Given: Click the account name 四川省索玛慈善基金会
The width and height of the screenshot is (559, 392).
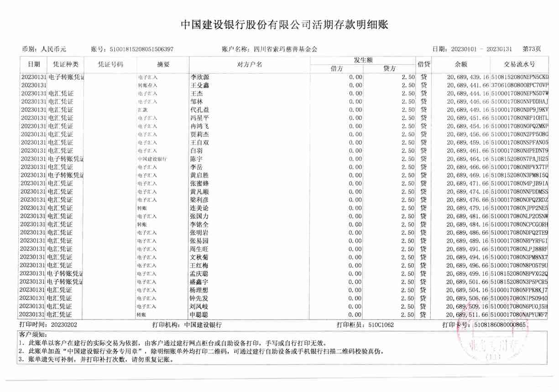Looking at the screenshot, I should [285, 49].
